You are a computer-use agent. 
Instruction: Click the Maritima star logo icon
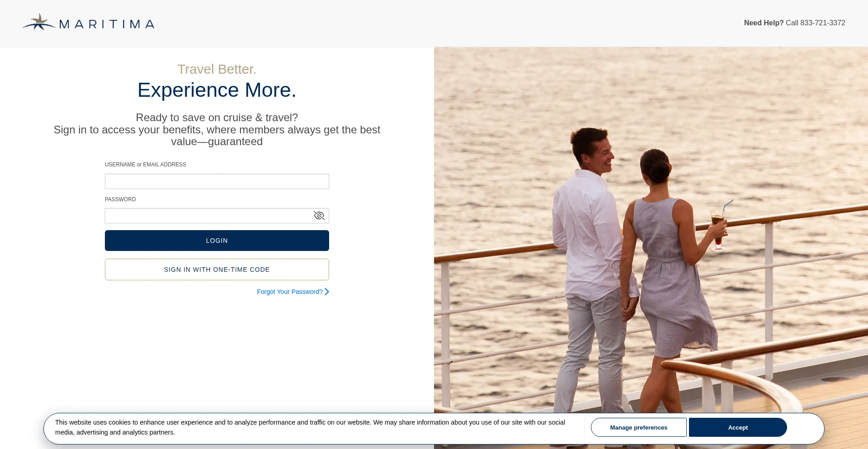click(39, 22)
